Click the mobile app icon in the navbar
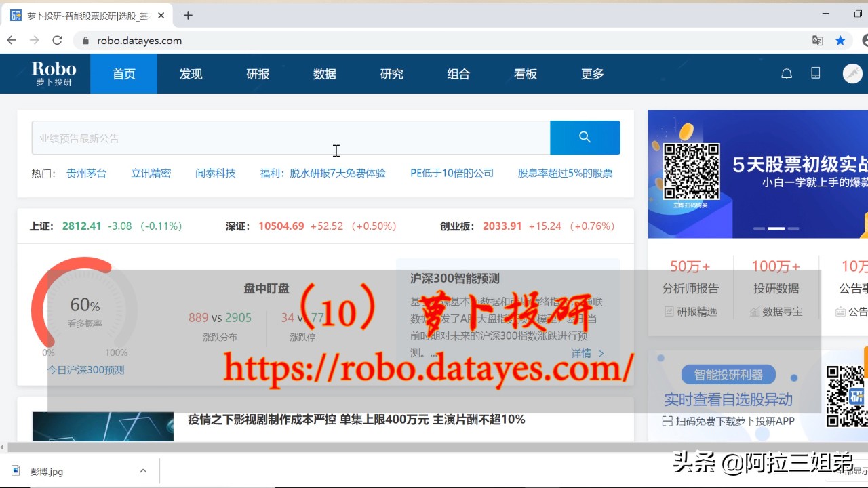The image size is (868, 488). [x=816, y=73]
